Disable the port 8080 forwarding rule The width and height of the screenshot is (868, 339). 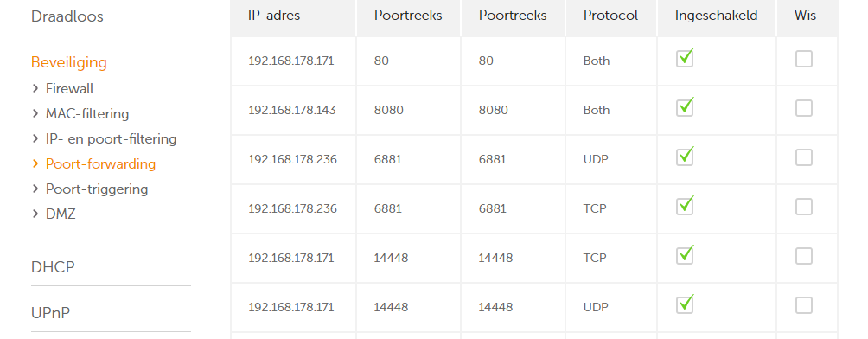click(x=685, y=108)
